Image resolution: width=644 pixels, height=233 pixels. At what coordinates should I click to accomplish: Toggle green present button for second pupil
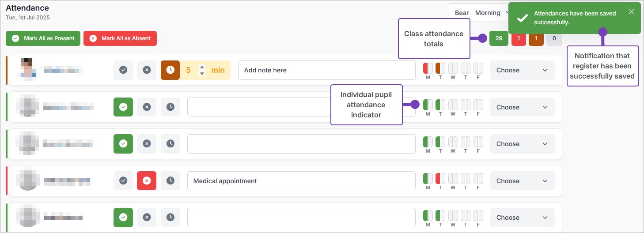click(123, 107)
